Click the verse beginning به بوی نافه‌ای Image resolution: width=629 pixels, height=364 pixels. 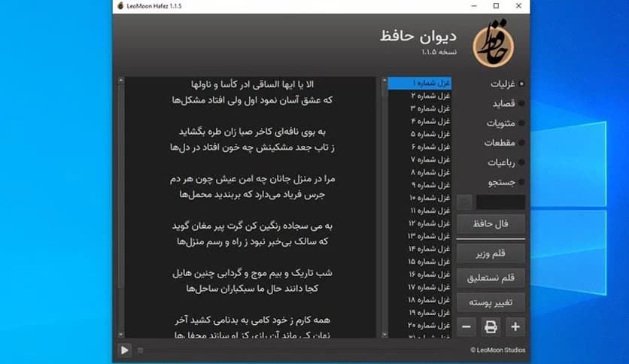252,132
